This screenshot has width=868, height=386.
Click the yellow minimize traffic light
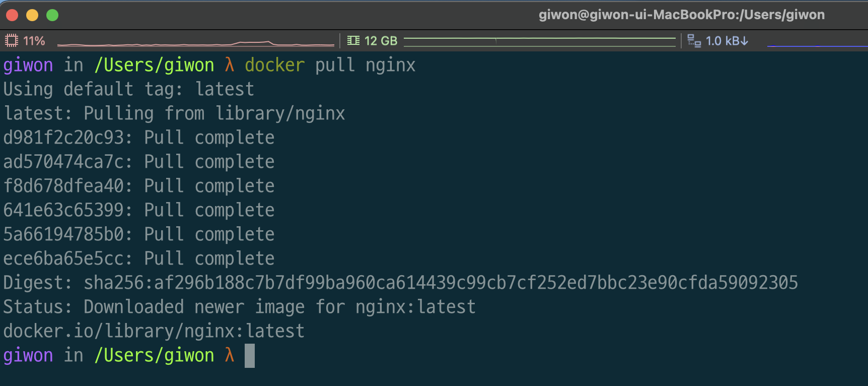(x=32, y=15)
